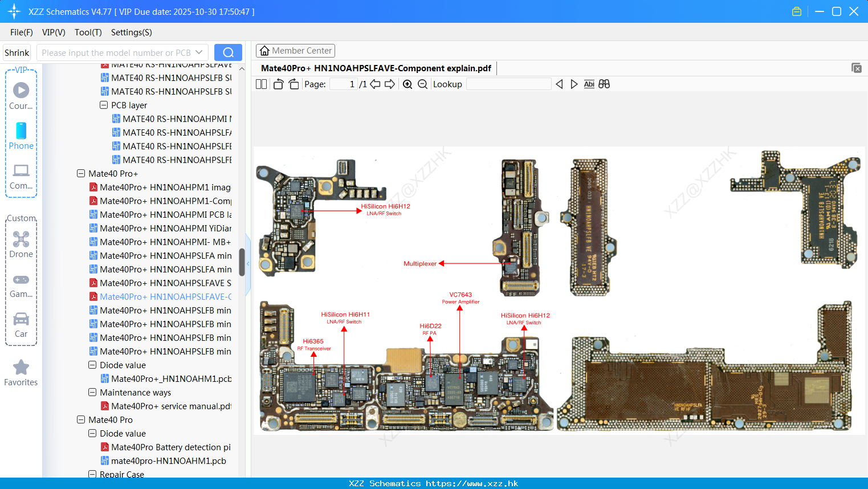Open the Member Center button
The height and width of the screenshot is (489, 868).
point(295,51)
